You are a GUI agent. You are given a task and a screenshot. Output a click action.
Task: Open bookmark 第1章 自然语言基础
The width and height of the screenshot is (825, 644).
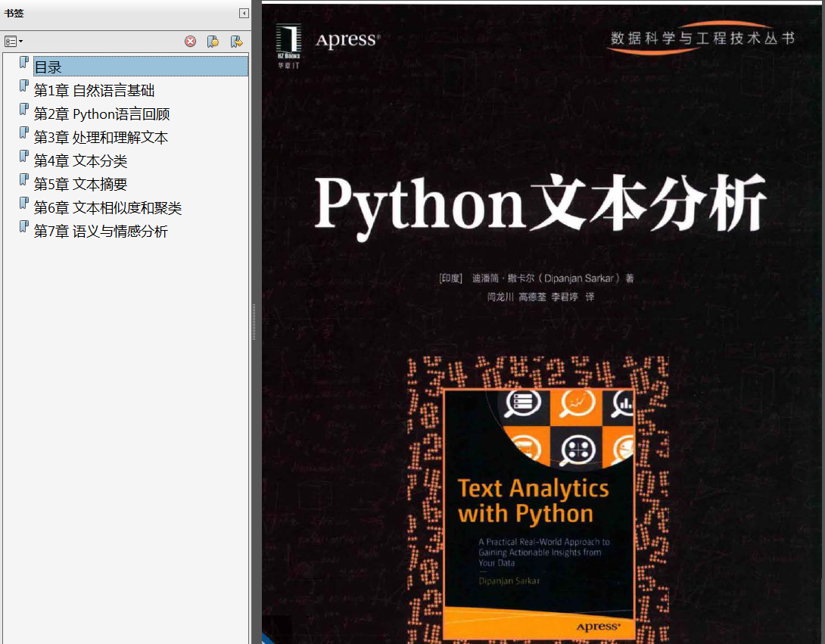click(94, 91)
